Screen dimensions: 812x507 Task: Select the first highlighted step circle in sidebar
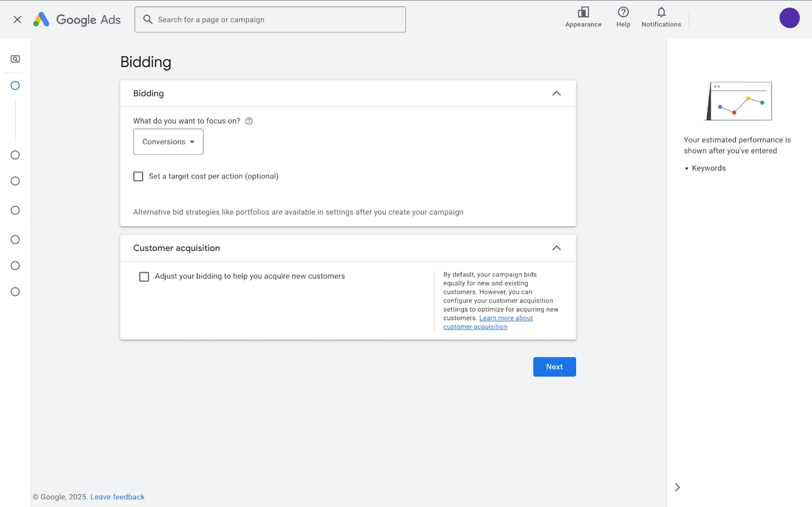15,86
